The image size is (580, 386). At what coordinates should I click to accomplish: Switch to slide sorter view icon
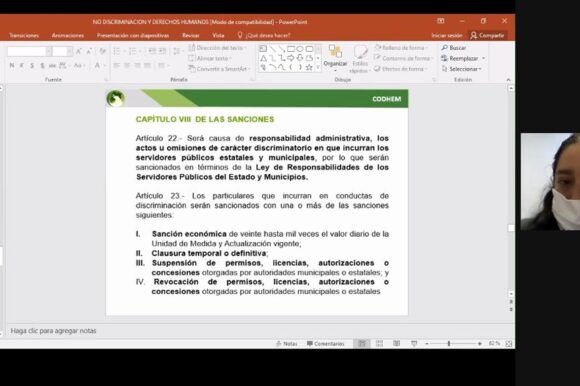click(379, 344)
